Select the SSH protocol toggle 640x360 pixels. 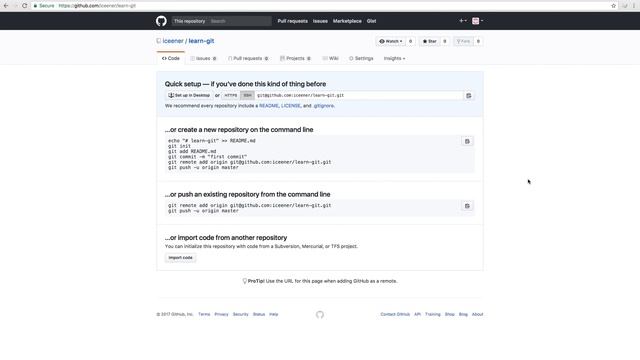click(247, 96)
